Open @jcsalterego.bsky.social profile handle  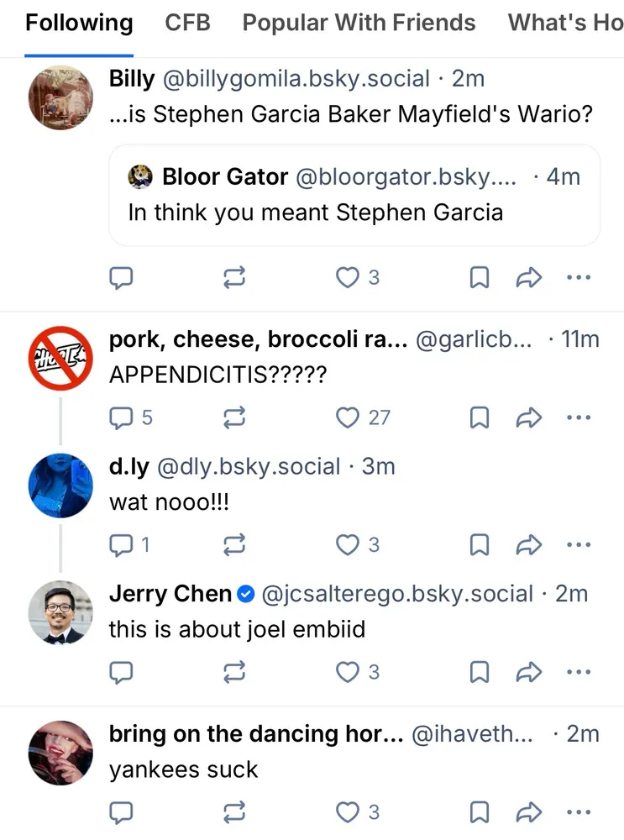coord(397,594)
